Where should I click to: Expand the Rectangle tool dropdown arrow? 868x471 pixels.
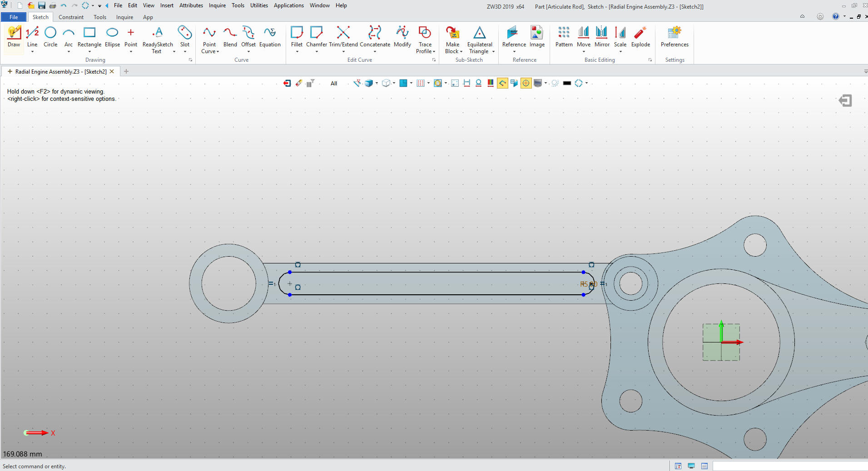click(x=89, y=52)
